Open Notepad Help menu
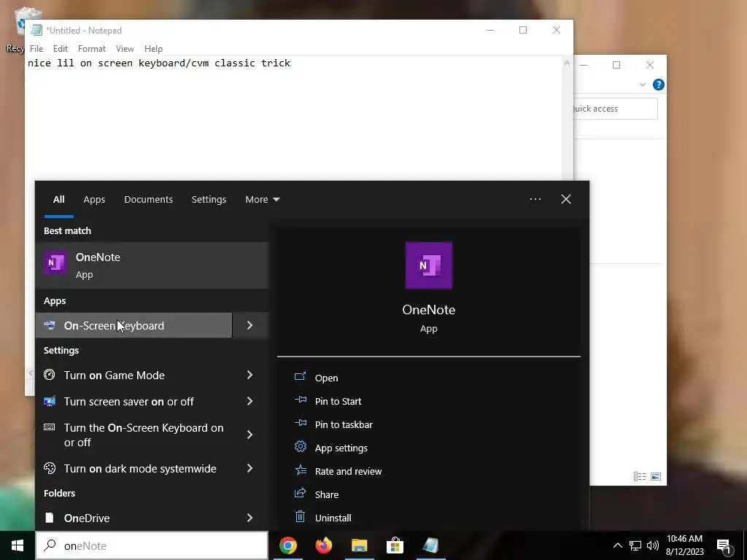 (x=153, y=49)
